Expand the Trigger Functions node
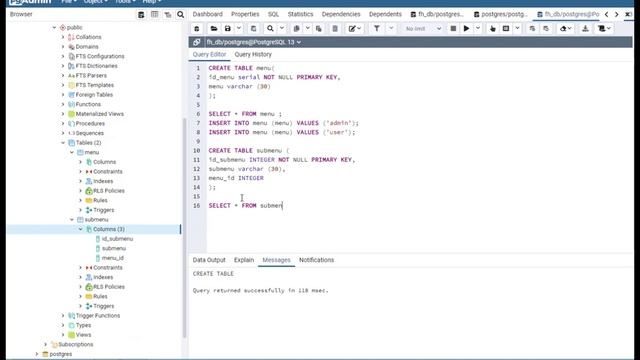The height and width of the screenshot is (360, 640). tap(63, 316)
